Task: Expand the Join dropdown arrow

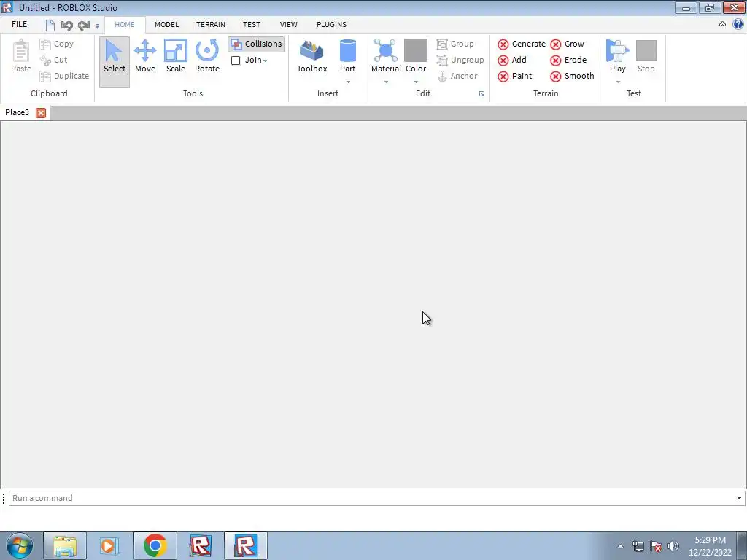Action: [x=265, y=61]
